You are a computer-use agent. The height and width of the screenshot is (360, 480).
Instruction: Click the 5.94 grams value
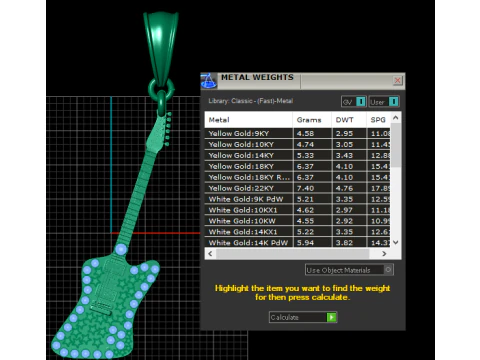coord(305,242)
